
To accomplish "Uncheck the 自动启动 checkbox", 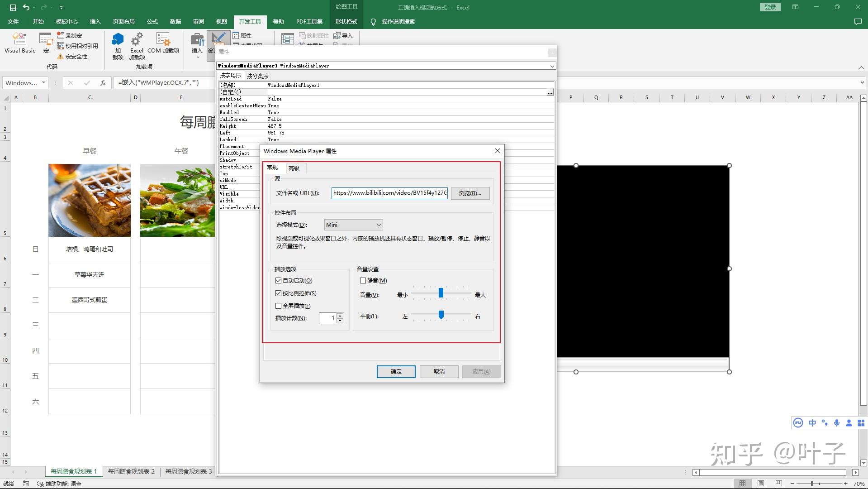I will (279, 281).
